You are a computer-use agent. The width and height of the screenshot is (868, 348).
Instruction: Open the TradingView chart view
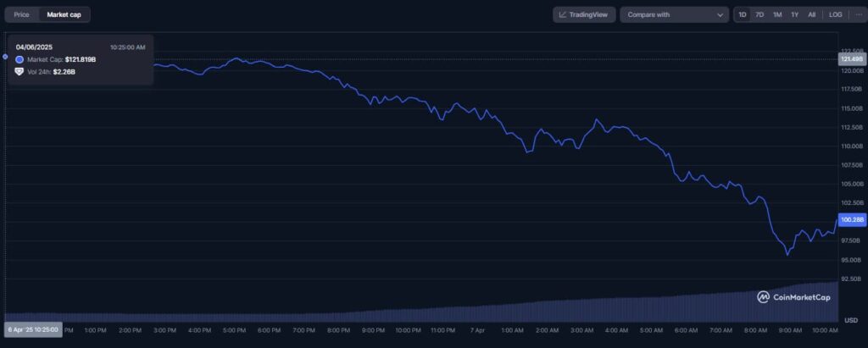(x=584, y=15)
